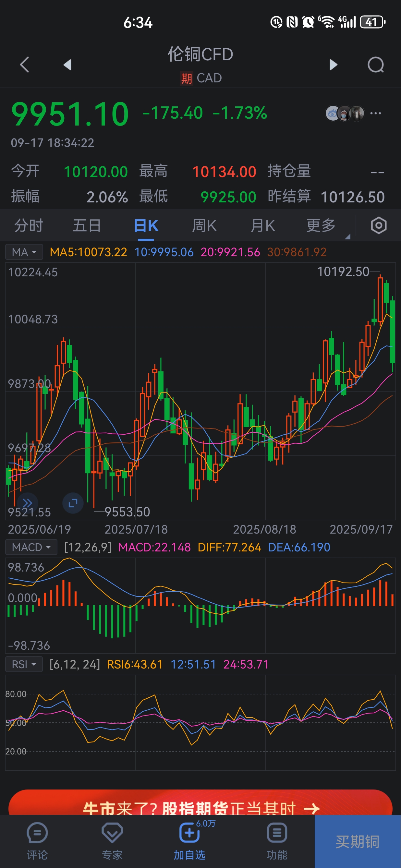Open the 更多 timeframe options

pos(321,225)
